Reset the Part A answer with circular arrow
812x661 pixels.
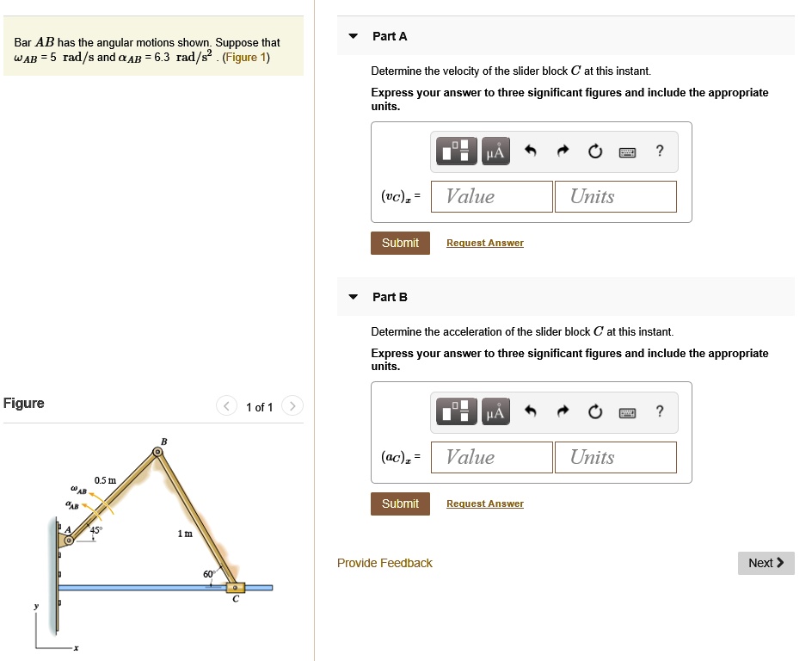pos(595,151)
